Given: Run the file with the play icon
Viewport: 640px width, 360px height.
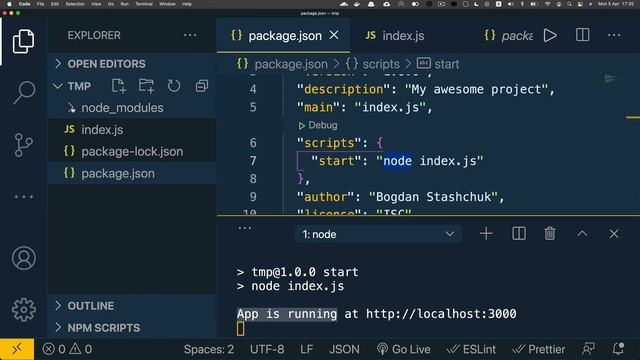Looking at the screenshot, I should click(550, 36).
